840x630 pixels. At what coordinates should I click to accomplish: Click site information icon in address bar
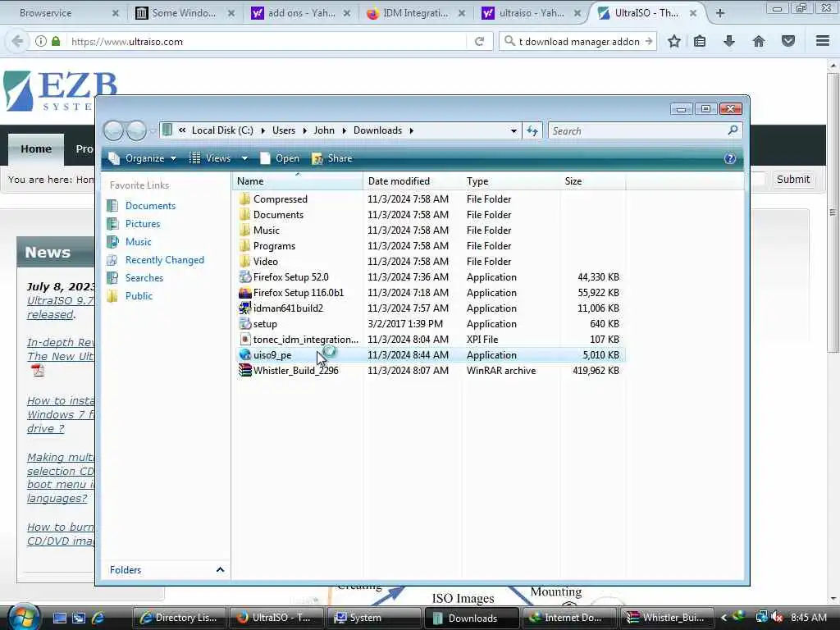click(41, 41)
